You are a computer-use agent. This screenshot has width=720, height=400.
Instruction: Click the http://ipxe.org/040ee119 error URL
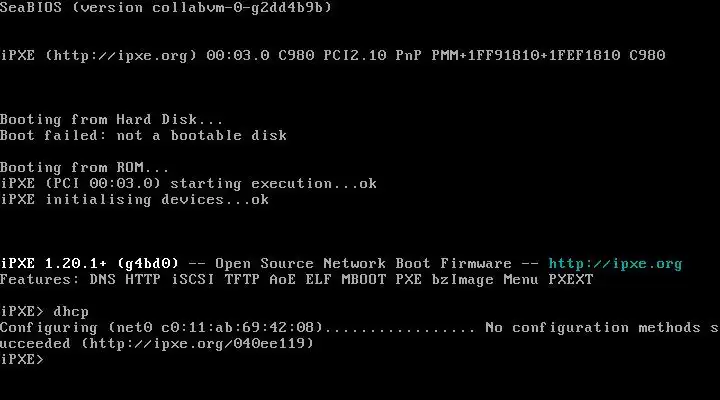(197, 344)
